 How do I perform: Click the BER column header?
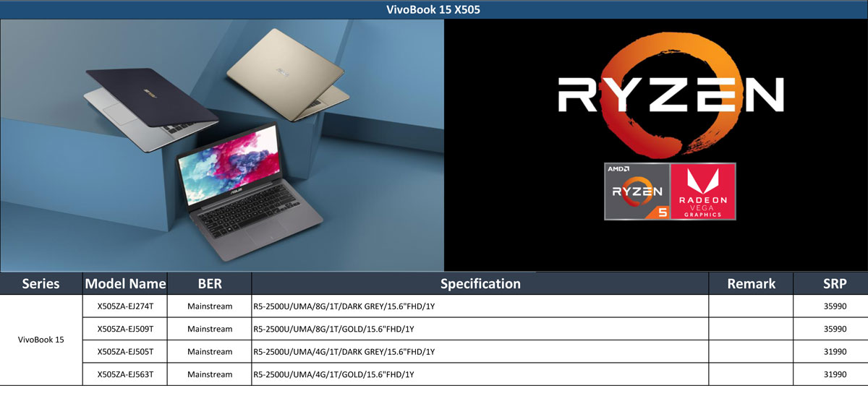click(x=209, y=283)
